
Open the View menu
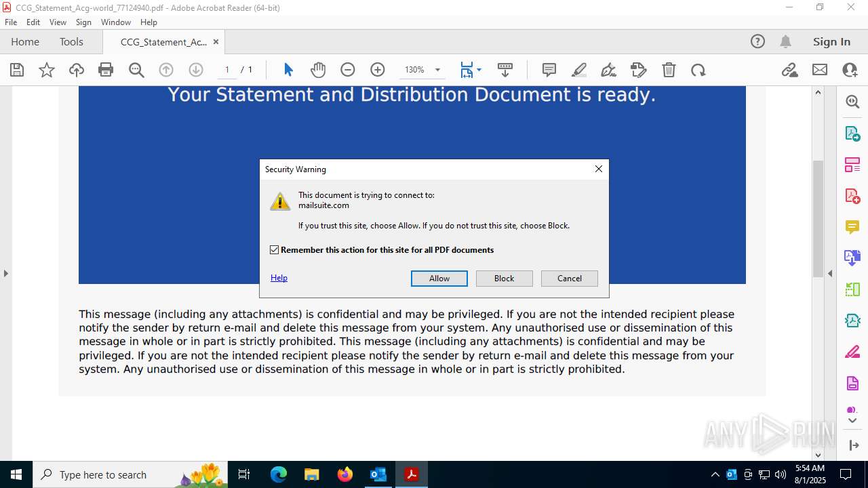[58, 22]
